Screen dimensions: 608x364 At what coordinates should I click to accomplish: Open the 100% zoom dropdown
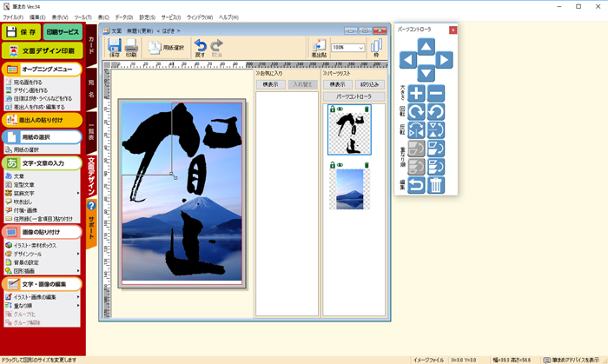pyautogui.click(x=360, y=48)
